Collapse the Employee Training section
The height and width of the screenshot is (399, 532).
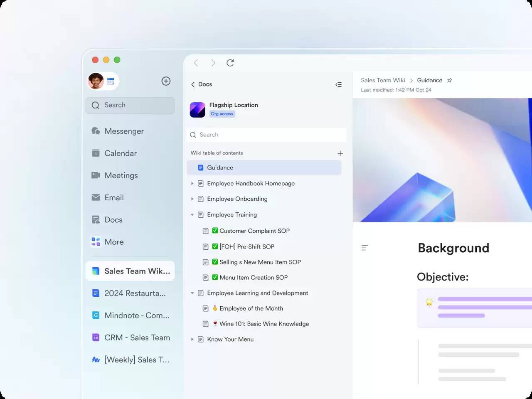pyautogui.click(x=192, y=214)
